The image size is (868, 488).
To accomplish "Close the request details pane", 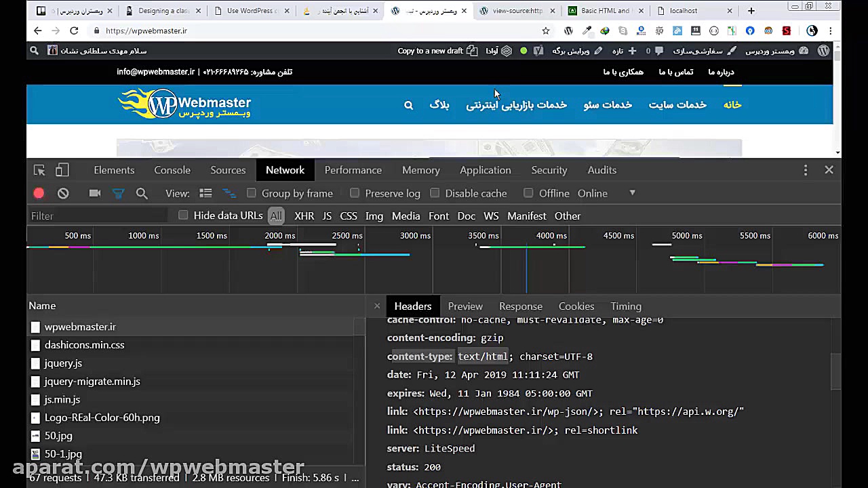I will [377, 306].
